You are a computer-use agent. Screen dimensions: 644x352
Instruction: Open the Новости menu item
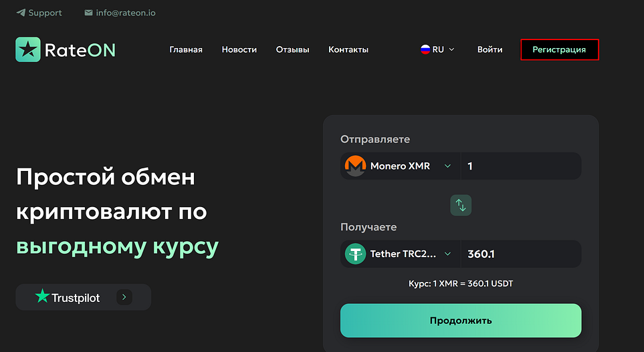[239, 49]
